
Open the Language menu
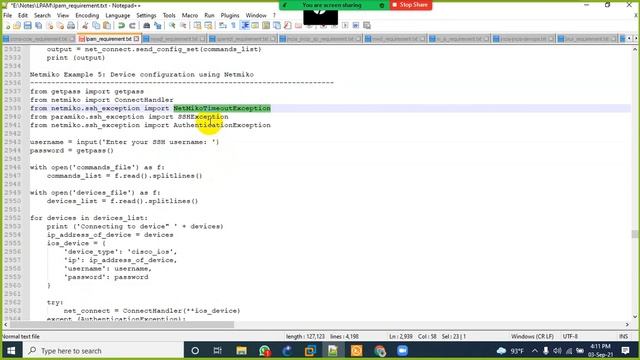tap(118, 15)
